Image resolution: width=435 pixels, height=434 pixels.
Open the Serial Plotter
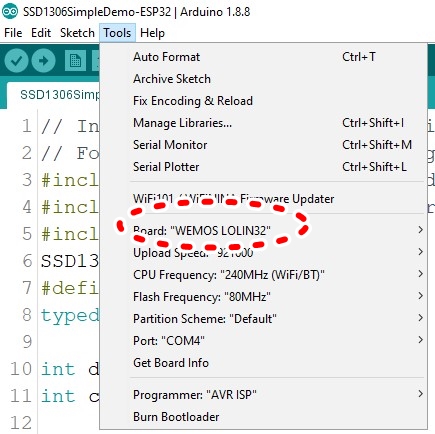(x=263, y=167)
